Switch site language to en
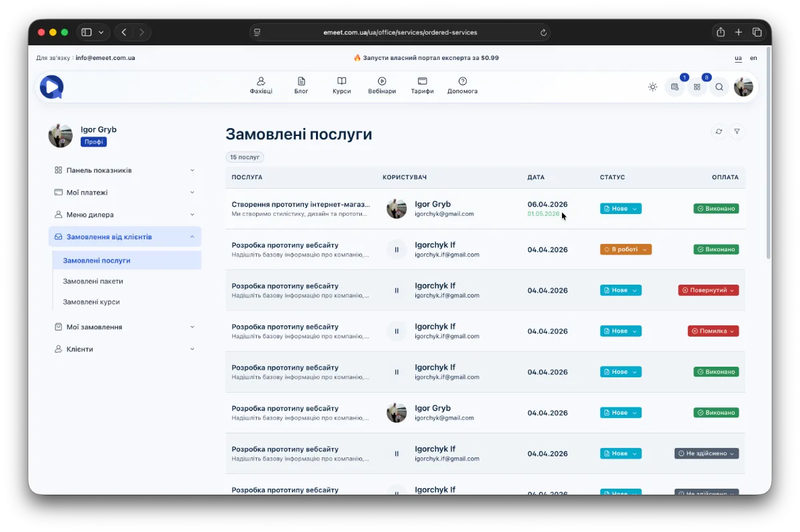 point(753,58)
